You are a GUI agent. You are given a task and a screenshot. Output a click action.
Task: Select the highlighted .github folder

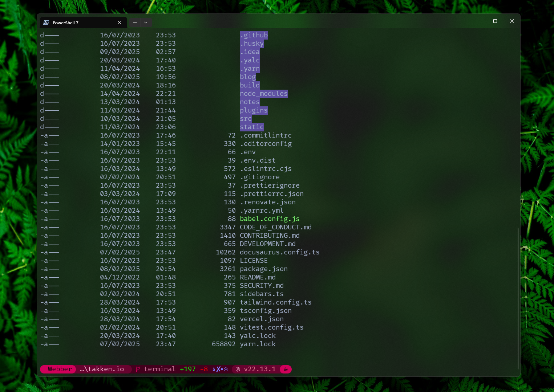point(254,35)
